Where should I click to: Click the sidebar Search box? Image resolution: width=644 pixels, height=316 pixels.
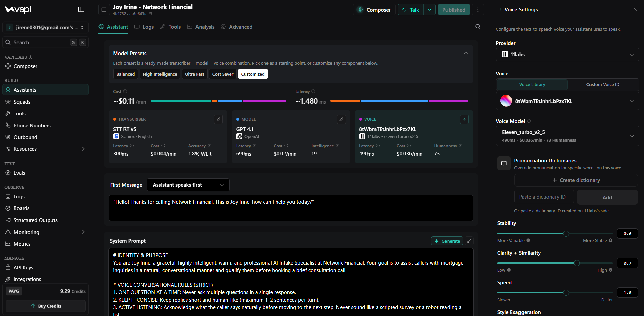point(45,42)
